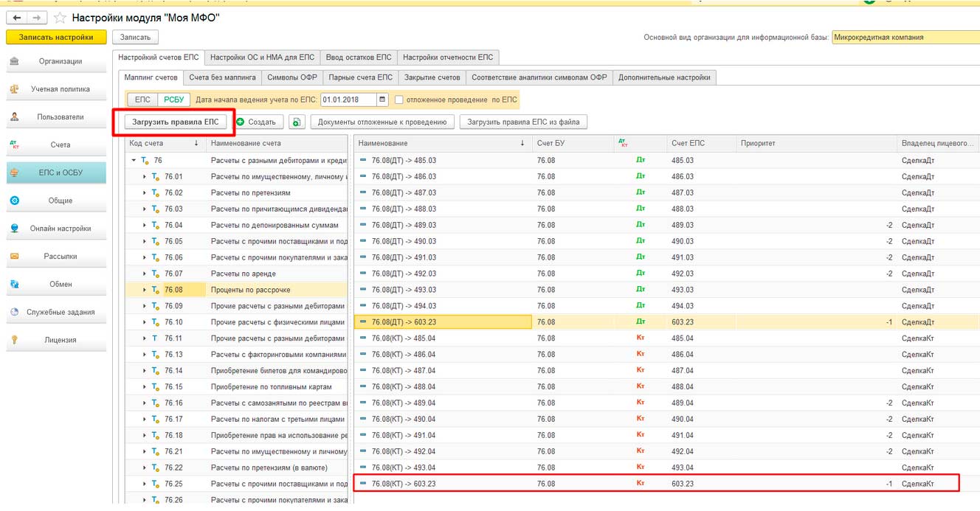The height and width of the screenshot is (511, 980).
Task: Select rule row 76.08(КТ) -> 493.04
Action: [x=666, y=467]
